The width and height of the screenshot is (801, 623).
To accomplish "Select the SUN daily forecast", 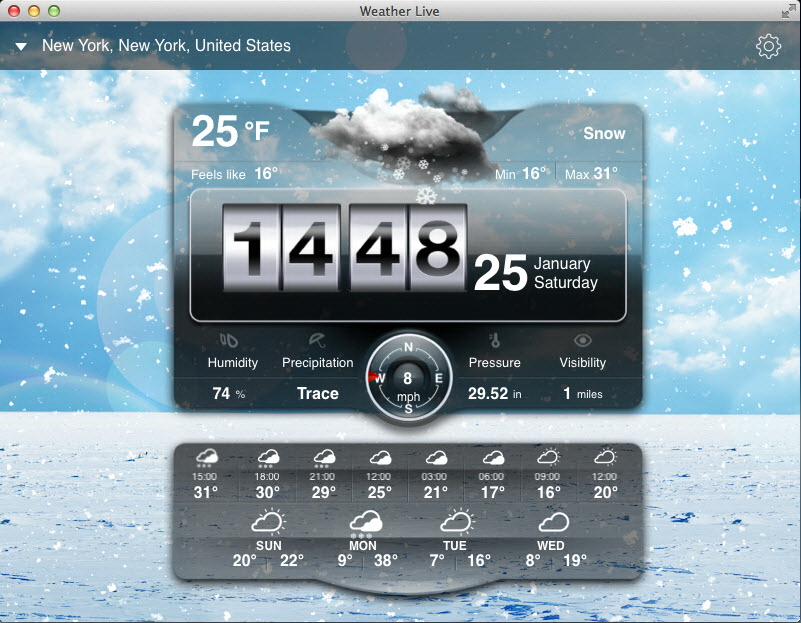I will click(x=268, y=540).
